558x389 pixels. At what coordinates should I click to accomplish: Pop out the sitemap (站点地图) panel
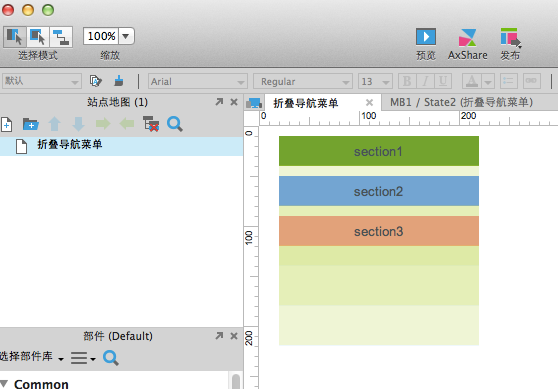(219, 102)
